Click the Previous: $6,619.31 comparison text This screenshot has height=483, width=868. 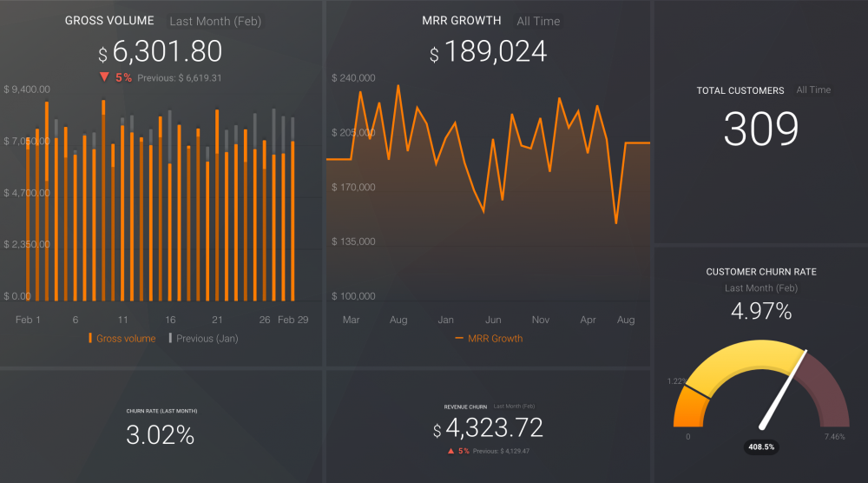click(x=181, y=77)
